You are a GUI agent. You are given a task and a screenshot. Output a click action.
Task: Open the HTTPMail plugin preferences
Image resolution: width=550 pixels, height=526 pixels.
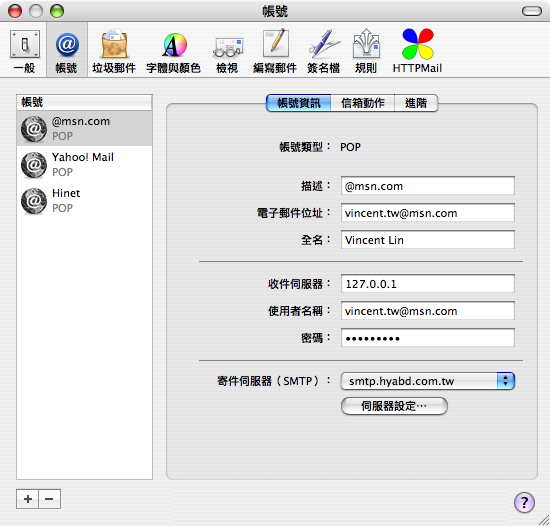point(417,51)
